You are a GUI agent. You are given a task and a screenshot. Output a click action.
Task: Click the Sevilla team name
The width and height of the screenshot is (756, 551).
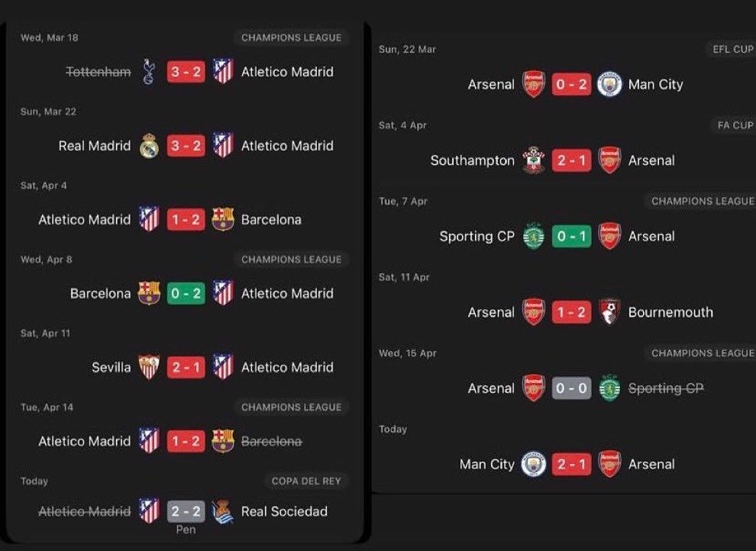(x=111, y=368)
